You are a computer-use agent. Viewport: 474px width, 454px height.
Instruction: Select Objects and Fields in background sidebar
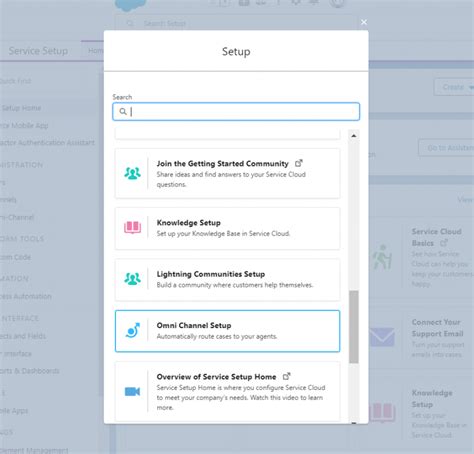tap(23, 336)
